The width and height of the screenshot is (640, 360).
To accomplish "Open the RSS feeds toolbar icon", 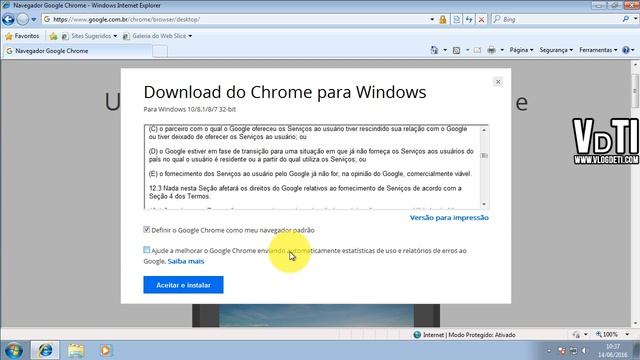I will 457,50.
